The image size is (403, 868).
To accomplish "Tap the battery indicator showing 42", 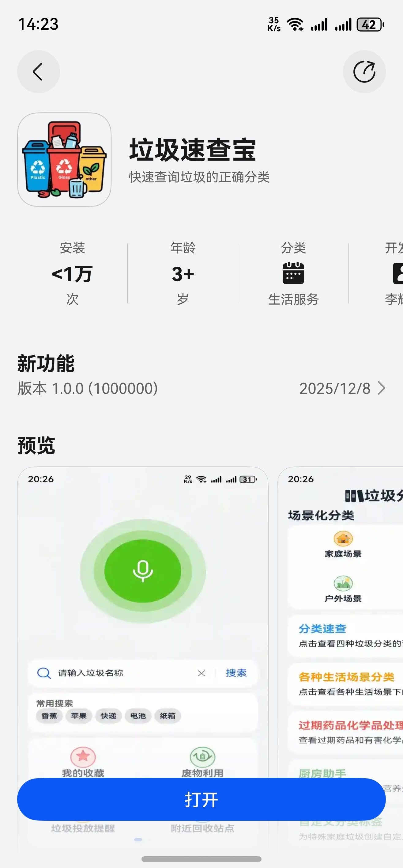I will click(x=370, y=25).
